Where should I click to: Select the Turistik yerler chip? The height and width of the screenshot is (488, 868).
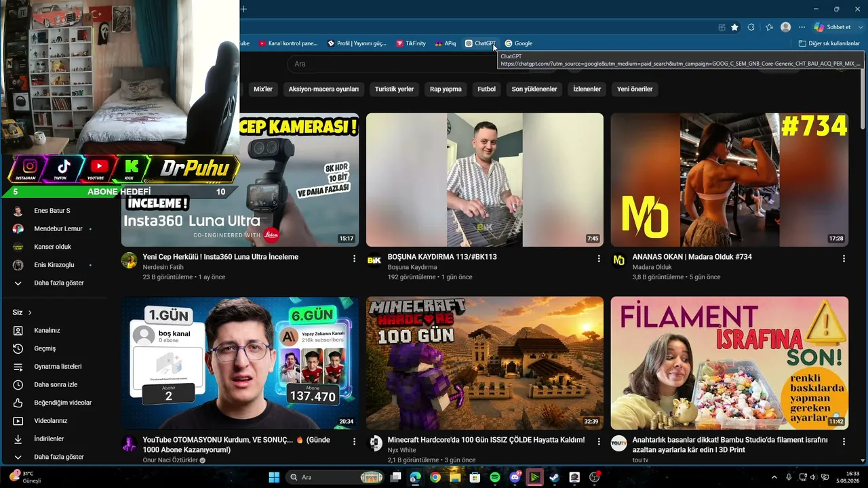pyautogui.click(x=394, y=89)
